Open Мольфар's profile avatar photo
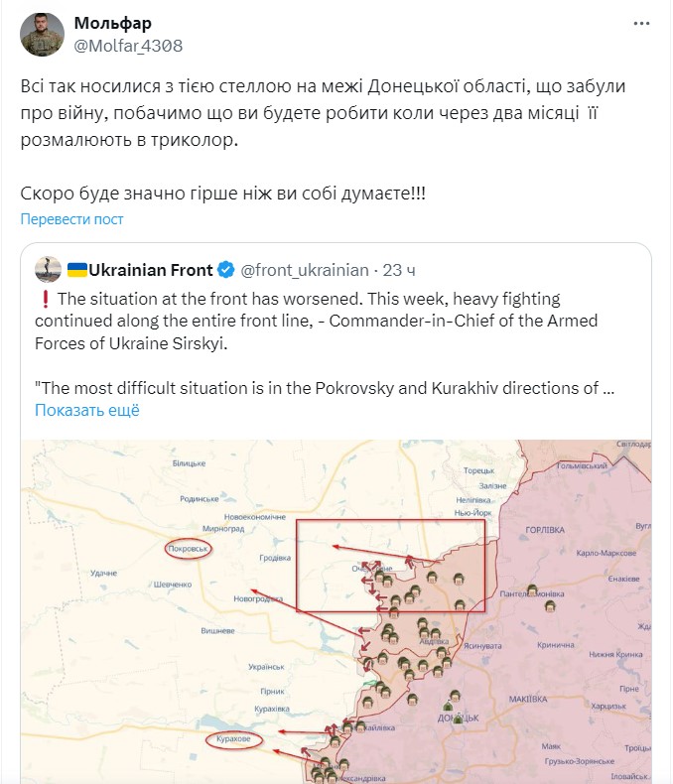Image resolution: width=673 pixels, height=784 pixels. 42,35
